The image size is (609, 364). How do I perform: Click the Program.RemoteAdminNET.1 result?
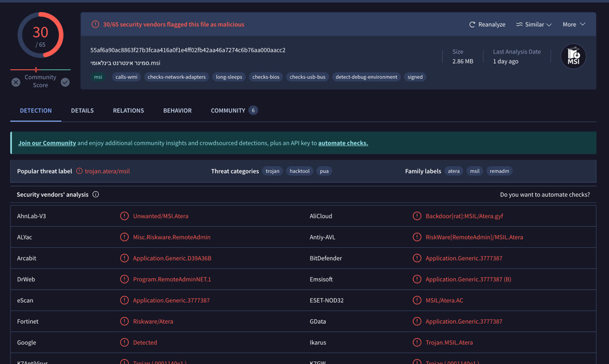tap(172, 279)
